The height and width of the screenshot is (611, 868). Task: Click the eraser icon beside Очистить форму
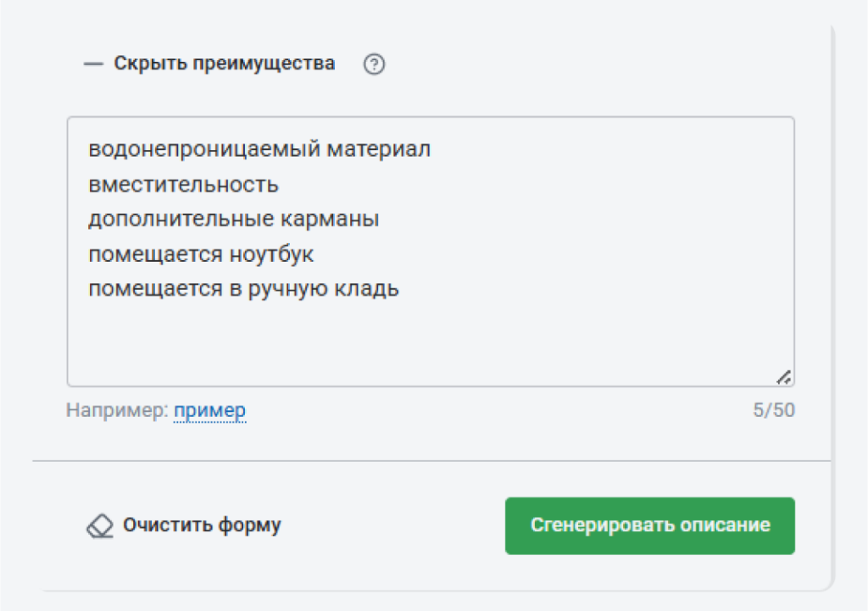pyautogui.click(x=100, y=526)
